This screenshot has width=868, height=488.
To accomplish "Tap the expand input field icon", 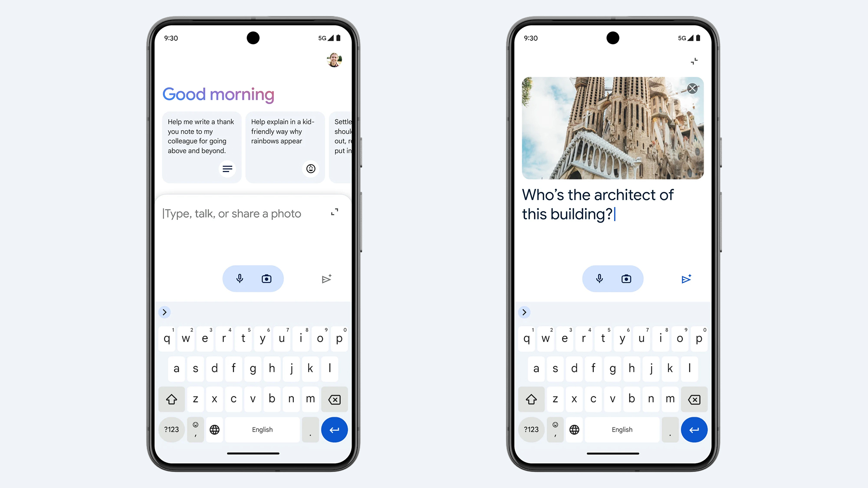I will (x=335, y=212).
